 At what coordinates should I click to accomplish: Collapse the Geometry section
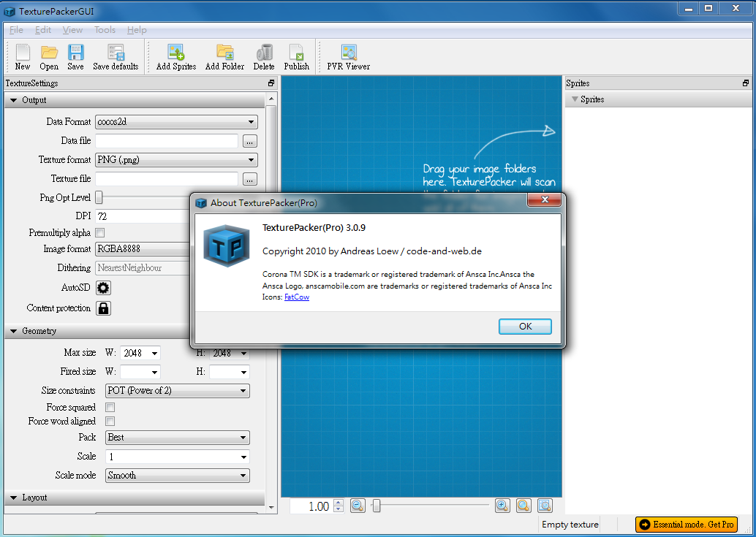click(x=13, y=331)
